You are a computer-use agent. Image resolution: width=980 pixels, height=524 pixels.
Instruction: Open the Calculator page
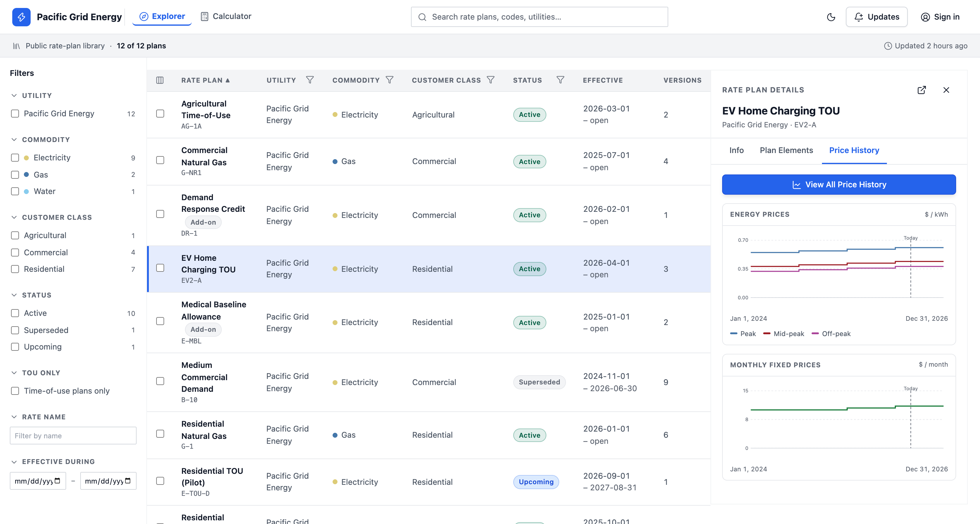pos(226,16)
